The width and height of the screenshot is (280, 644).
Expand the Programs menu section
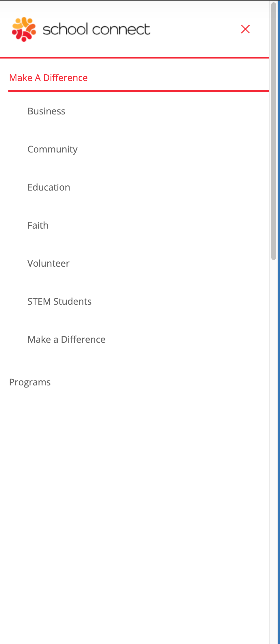[x=30, y=382]
